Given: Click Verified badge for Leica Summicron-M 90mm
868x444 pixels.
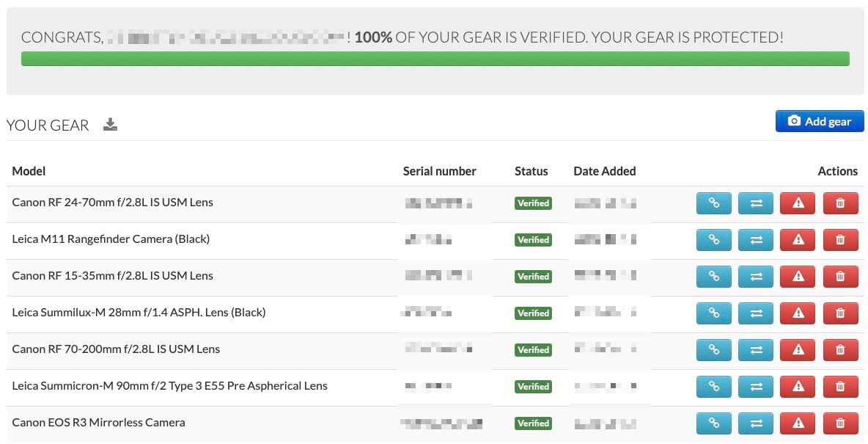Looking at the screenshot, I should 533,386.
